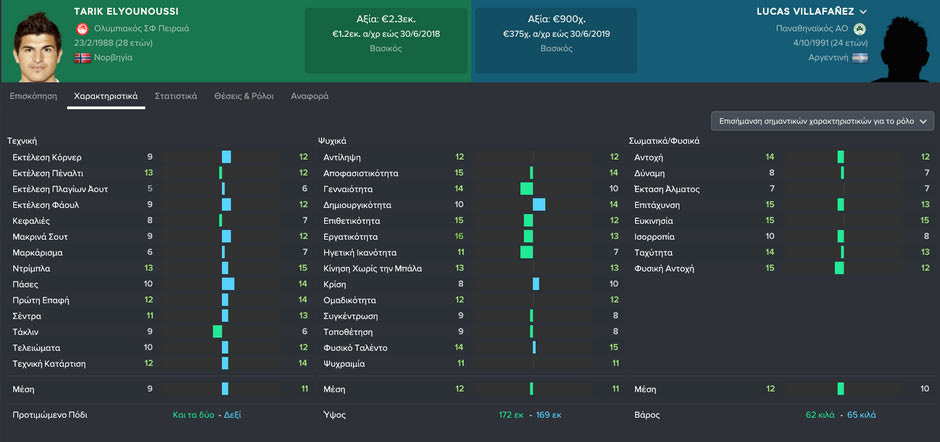Open the Αναφορά tab
Image resolution: width=940 pixels, height=442 pixels.
[310, 96]
